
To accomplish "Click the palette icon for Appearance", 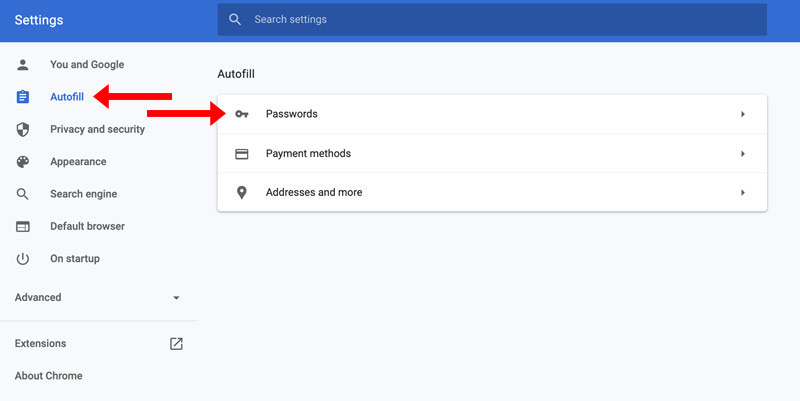I will [x=22, y=162].
